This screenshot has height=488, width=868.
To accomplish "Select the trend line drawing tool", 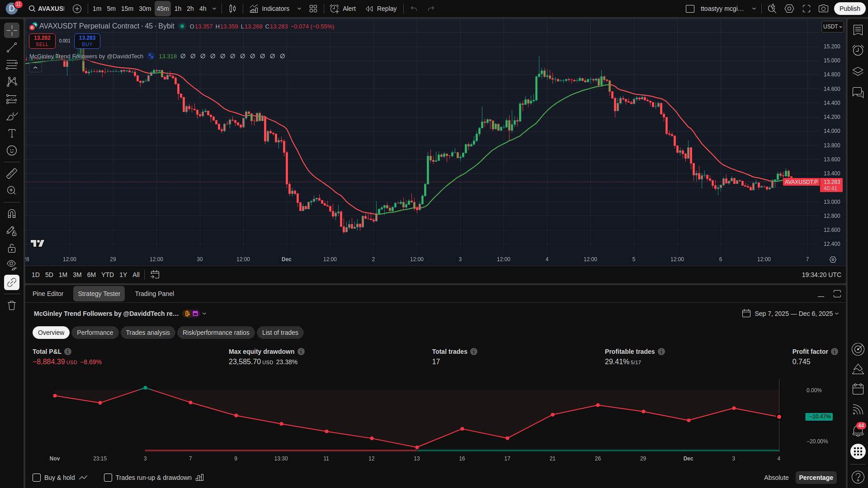I will coord(12,47).
